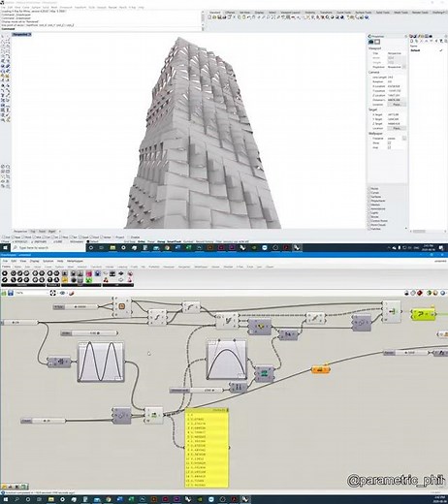Toggle the Surfaces selection filter checkbox
This screenshot has width=448, height=504.
(369, 197)
